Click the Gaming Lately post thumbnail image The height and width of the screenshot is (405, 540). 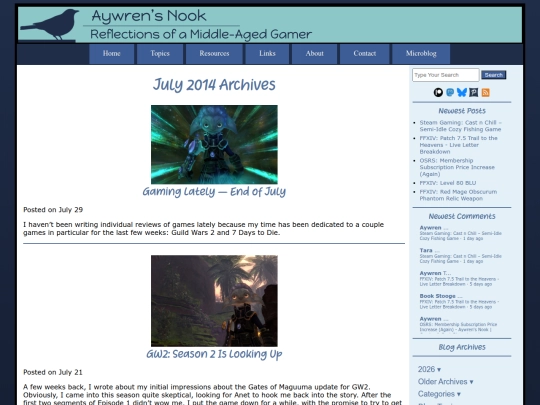[214, 144]
